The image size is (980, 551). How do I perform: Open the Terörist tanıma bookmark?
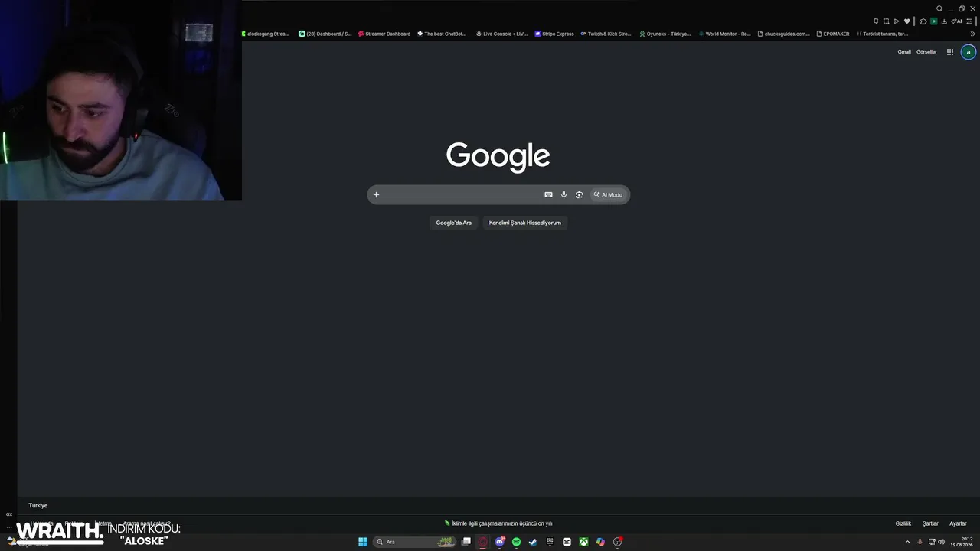tap(882, 34)
